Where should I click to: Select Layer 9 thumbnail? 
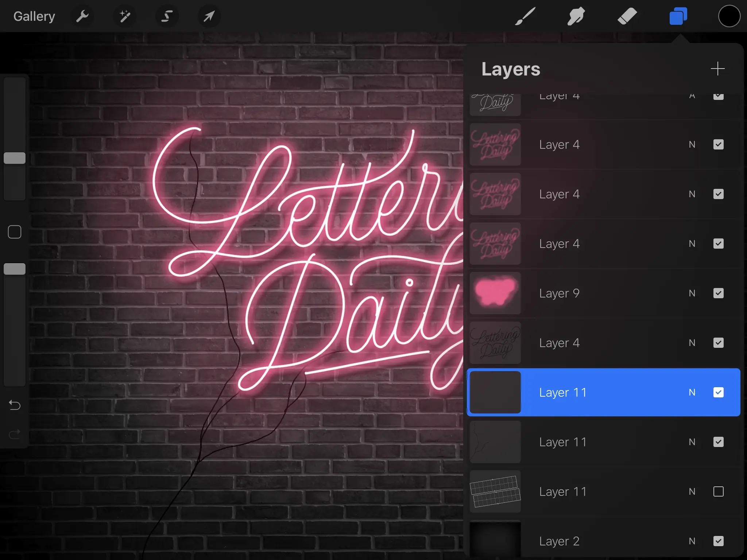point(495,293)
